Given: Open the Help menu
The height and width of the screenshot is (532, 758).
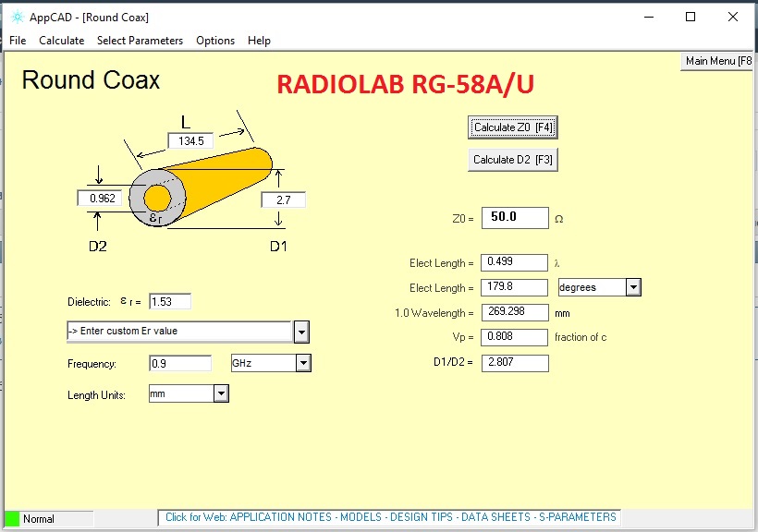Looking at the screenshot, I should pyautogui.click(x=259, y=41).
